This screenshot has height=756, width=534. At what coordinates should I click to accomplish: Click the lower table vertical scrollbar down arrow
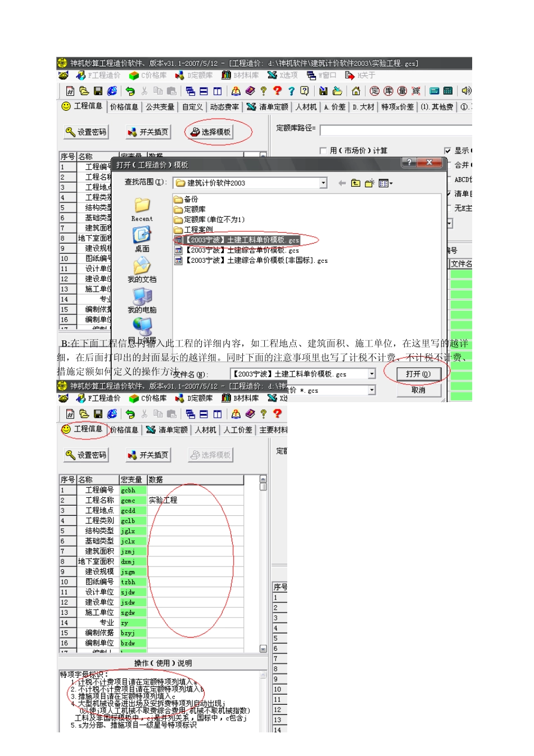263,649
